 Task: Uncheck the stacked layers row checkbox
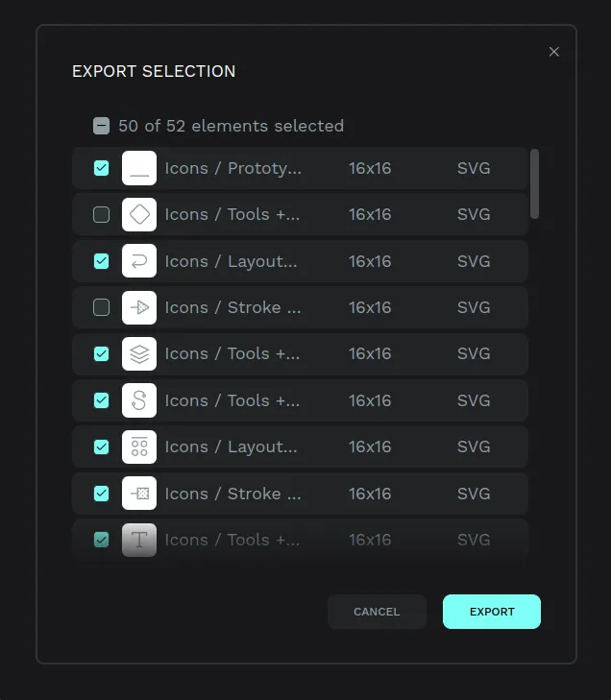[x=101, y=353]
